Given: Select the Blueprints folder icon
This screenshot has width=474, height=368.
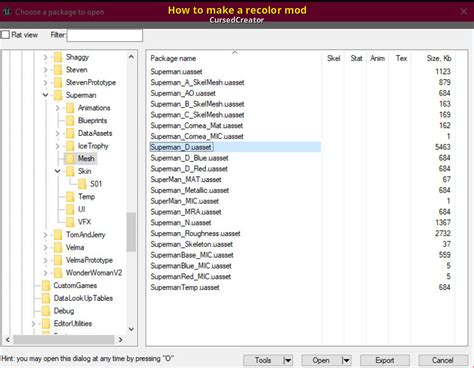Looking at the screenshot, I should point(70,121).
